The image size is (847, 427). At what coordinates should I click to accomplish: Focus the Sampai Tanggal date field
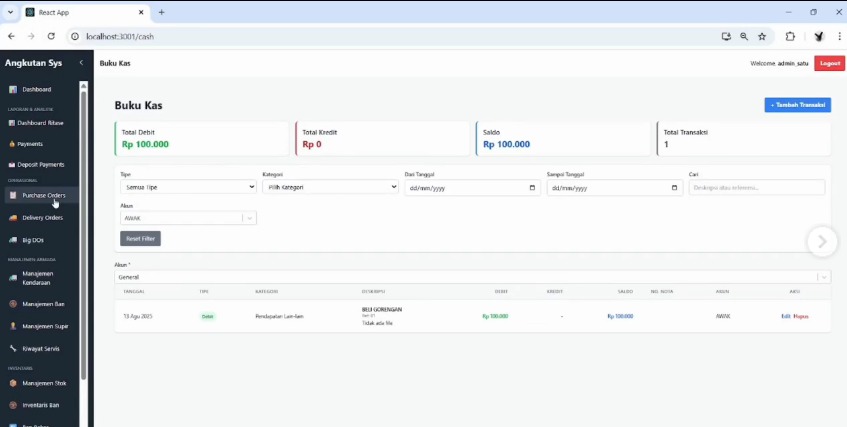point(614,188)
